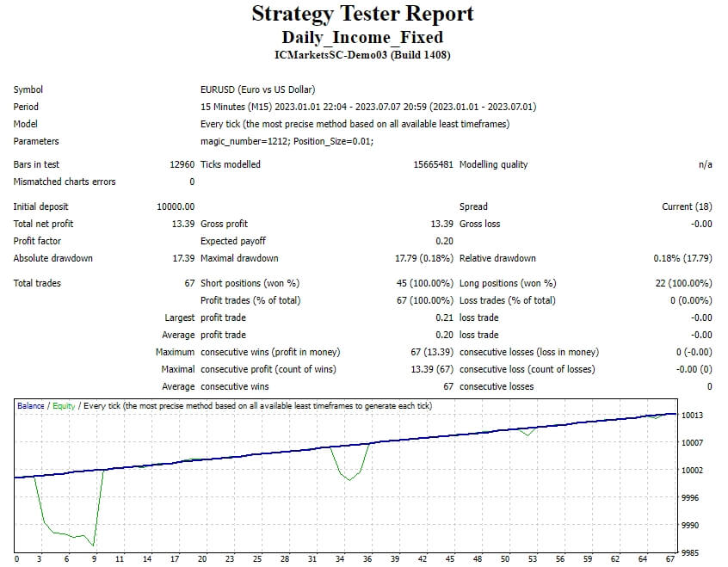Select Short positions value 45 (100.00%)
The image size is (728, 567).
coord(425,283)
